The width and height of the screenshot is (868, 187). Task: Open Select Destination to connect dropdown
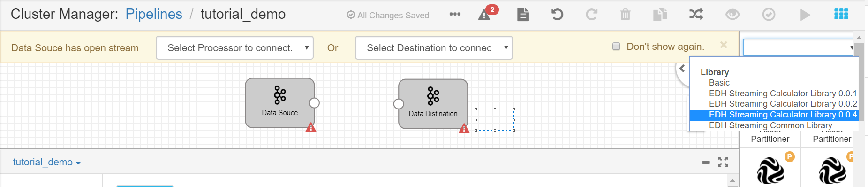pos(434,48)
